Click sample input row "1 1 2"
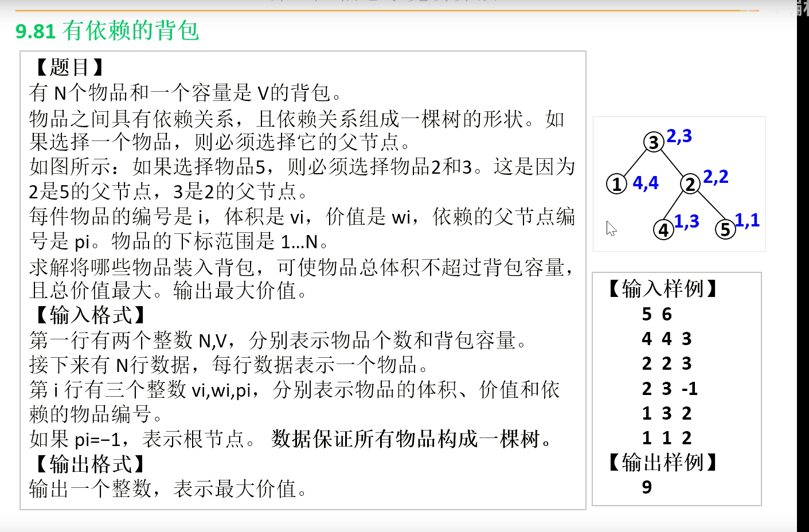This screenshot has width=809, height=532. (x=667, y=438)
